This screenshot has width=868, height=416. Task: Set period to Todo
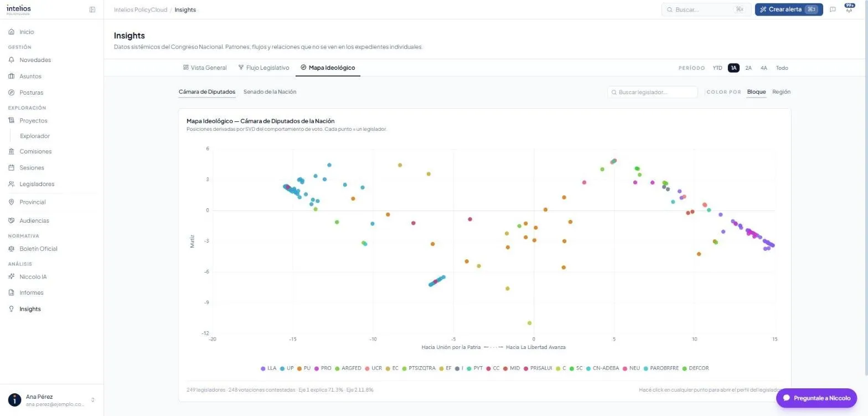(x=782, y=68)
